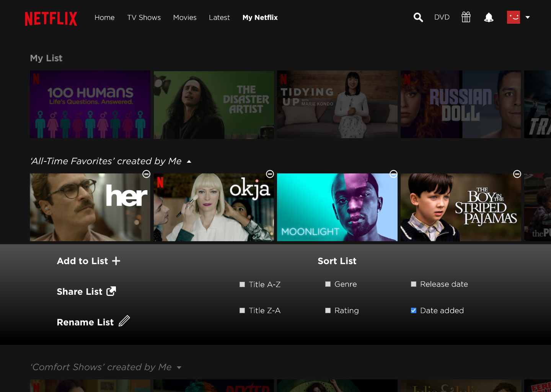Viewport: 551px width, 392px height.
Task: Open the Moonlight movie thumbnail
Action: pyautogui.click(x=337, y=207)
